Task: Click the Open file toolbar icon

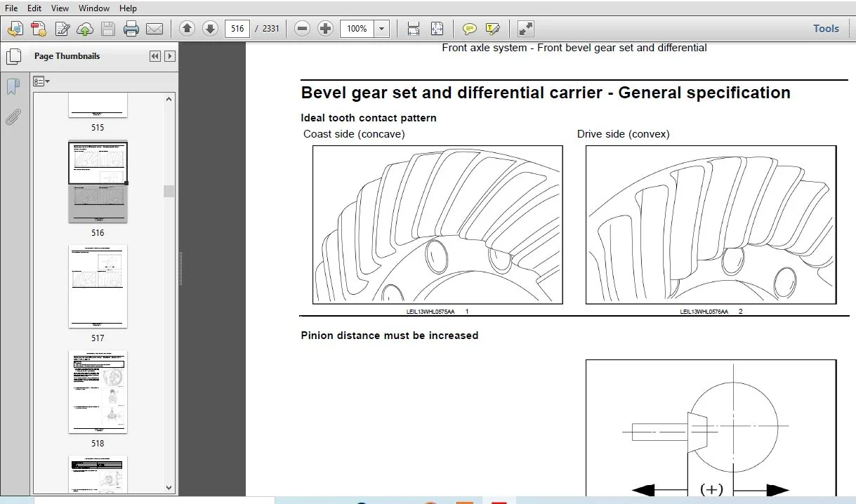Action: tap(15, 29)
